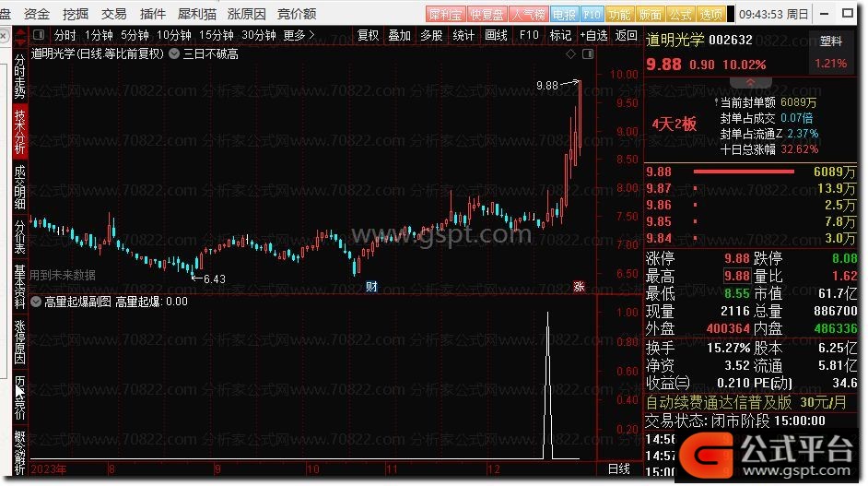Select 概念解析 in left sidebar
The image size is (868, 486).
pos(20,453)
